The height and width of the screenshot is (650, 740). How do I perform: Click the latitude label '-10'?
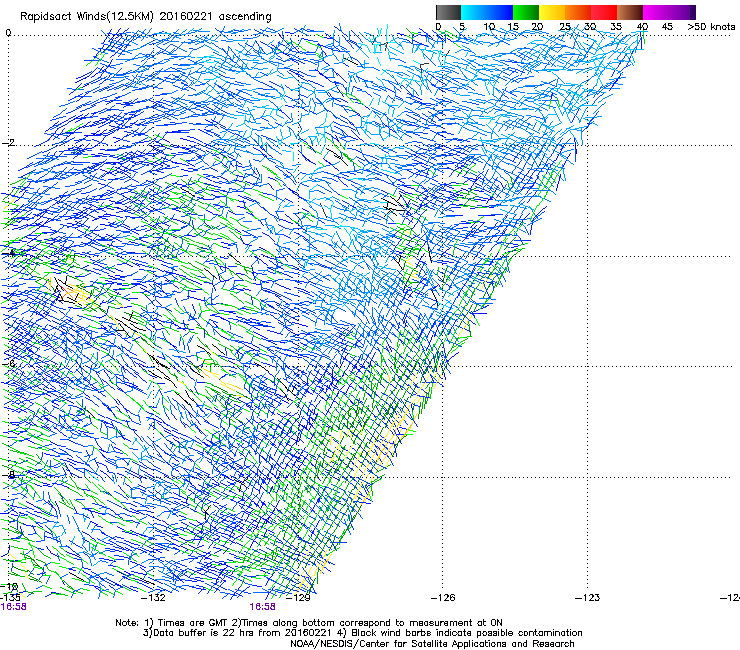(x=9, y=586)
